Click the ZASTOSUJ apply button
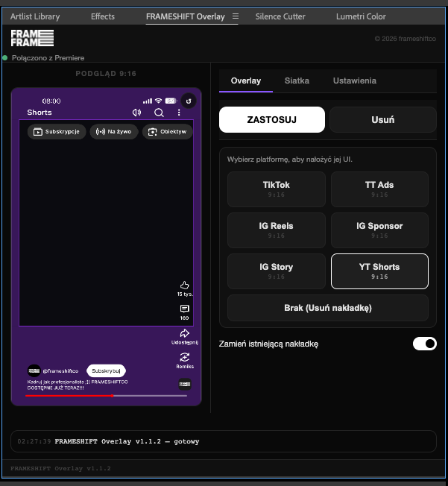The image size is (448, 486). (272, 120)
